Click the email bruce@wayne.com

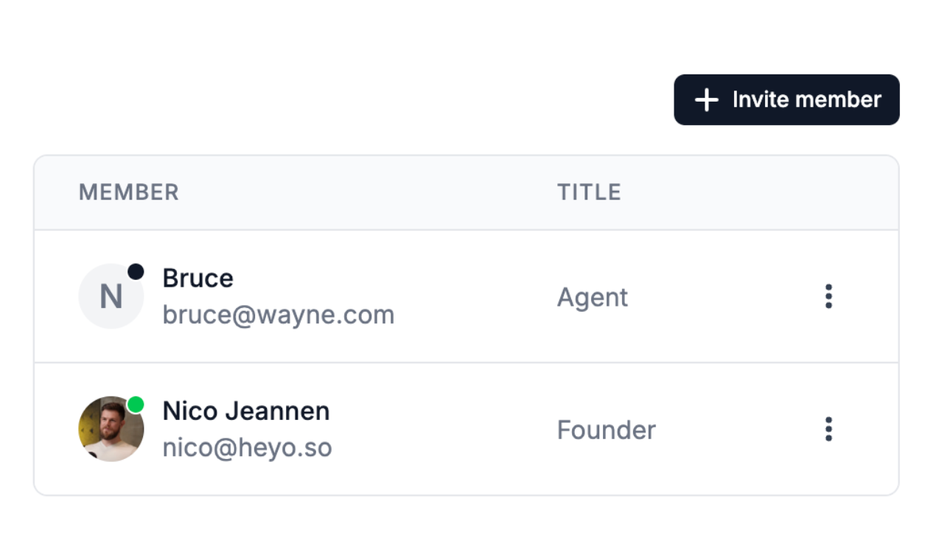[x=278, y=315]
